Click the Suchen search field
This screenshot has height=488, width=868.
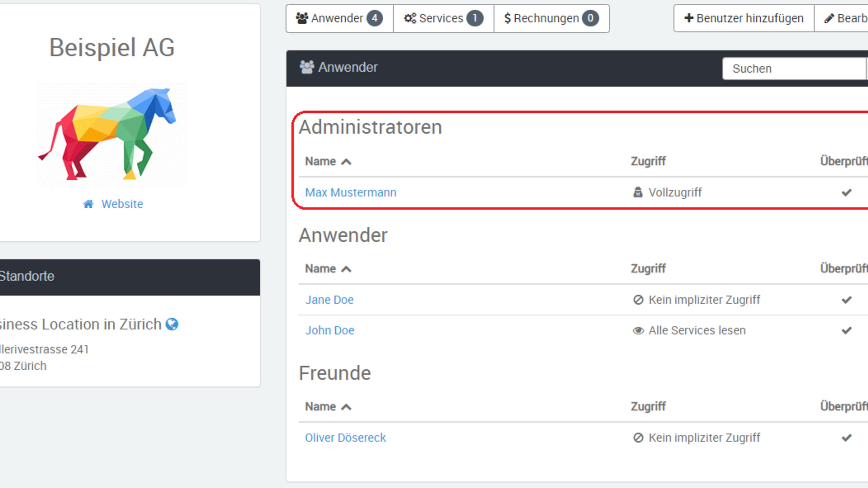(x=793, y=69)
